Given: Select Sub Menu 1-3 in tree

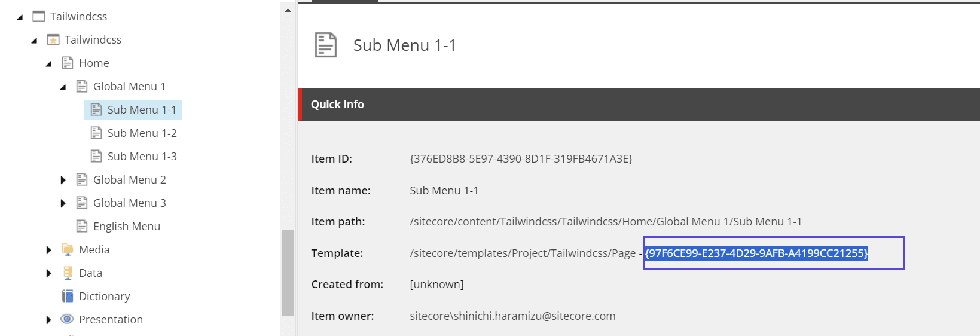Looking at the screenshot, I should click(x=142, y=156).
